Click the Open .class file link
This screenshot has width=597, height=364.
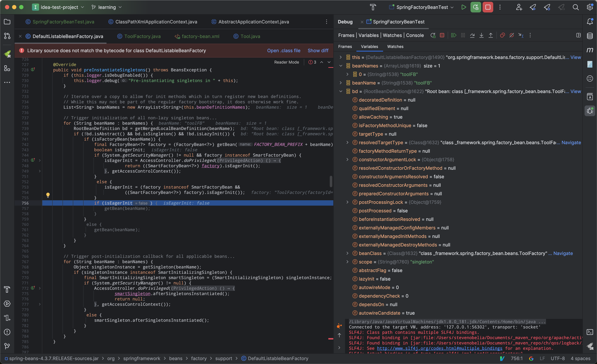(283, 51)
